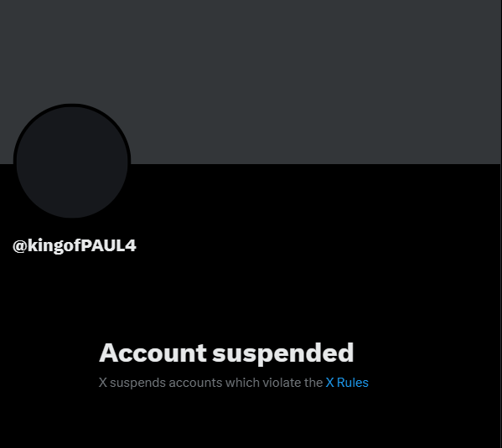Click the 'kingof' part of the handle
Screen dimensions: 502x448
click(54, 246)
